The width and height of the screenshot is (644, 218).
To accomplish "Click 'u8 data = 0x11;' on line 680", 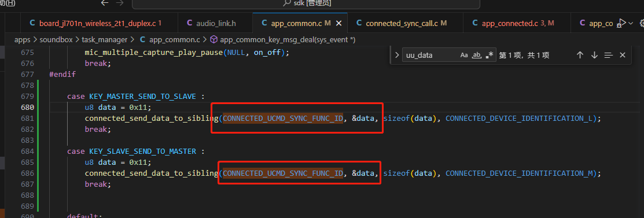I will click(x=118, y=108).
